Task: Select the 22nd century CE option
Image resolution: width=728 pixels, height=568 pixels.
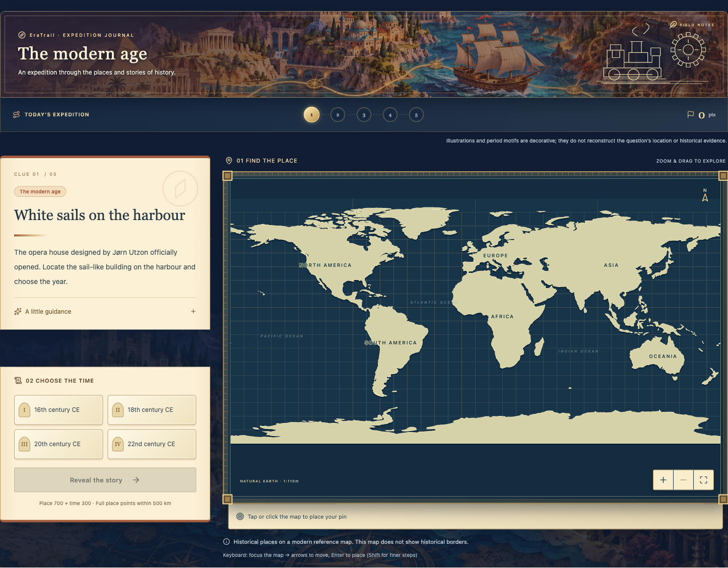Action: pyautogui.click(x=152, y=444)
